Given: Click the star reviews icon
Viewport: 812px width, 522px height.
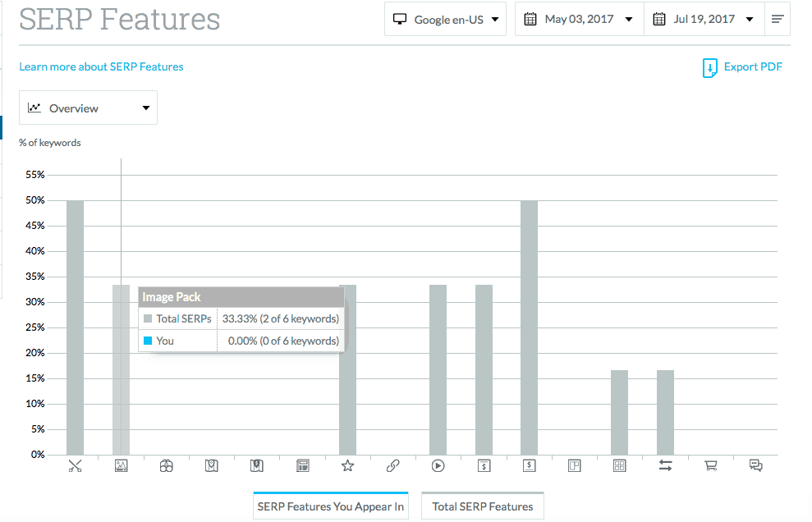Looking at the screenshot, I should point(347,466).
